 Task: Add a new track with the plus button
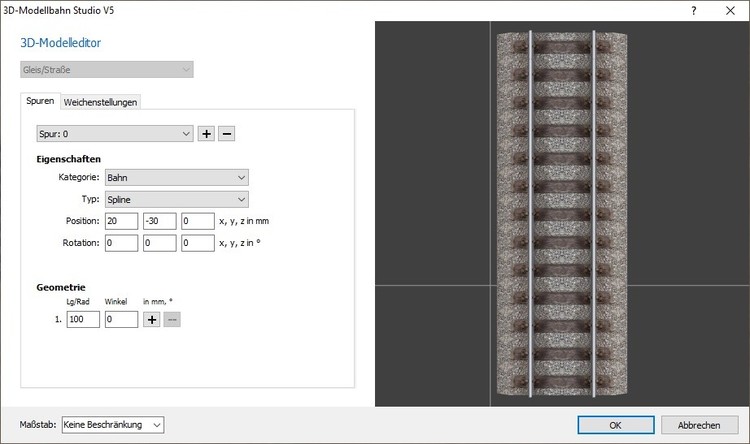coord(206,134)
